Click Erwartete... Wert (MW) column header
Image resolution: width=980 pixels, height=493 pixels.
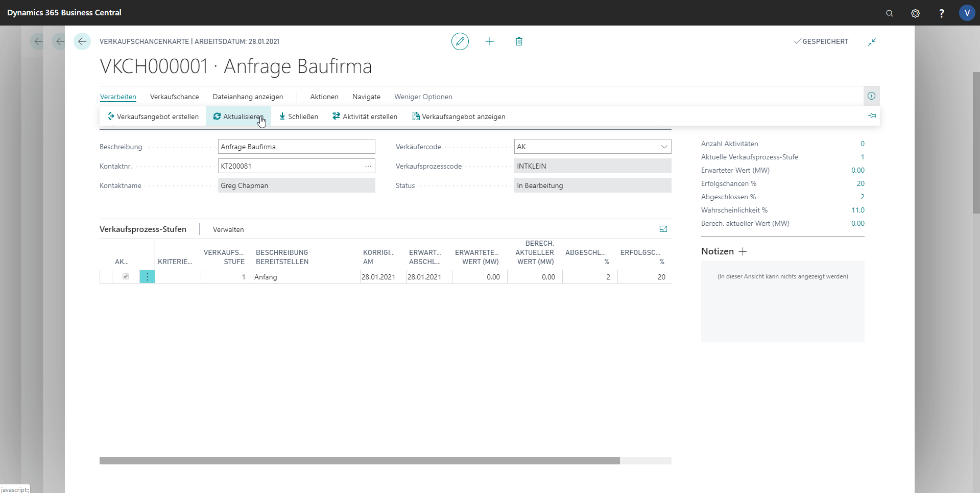[x=477, y=257]
